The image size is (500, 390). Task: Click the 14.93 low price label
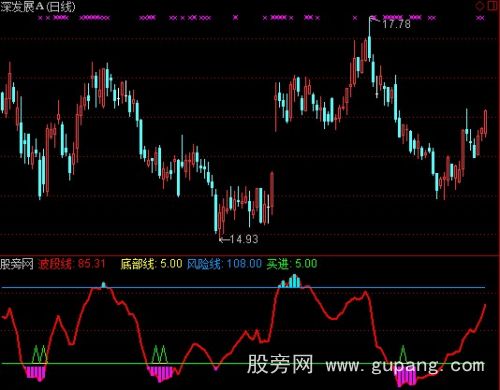(x=244, y=239)
